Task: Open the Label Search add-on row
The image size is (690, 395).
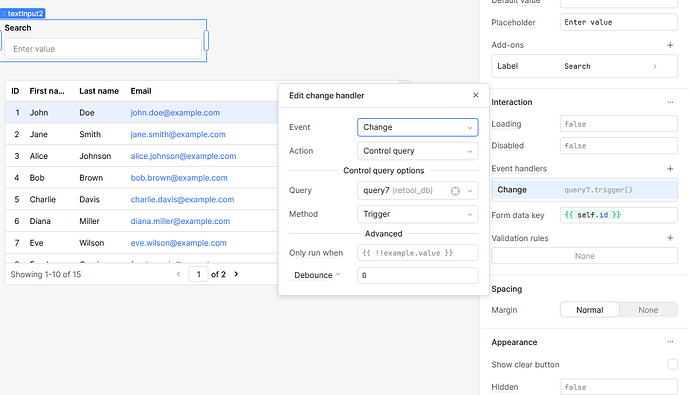Action: [x=584, y=66]
